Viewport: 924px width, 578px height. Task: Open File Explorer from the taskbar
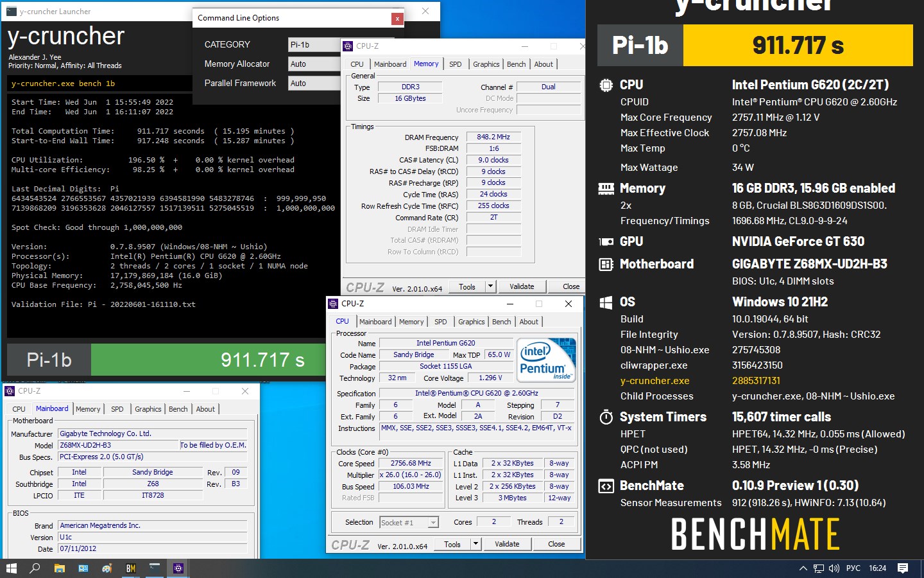coord(59,568)
